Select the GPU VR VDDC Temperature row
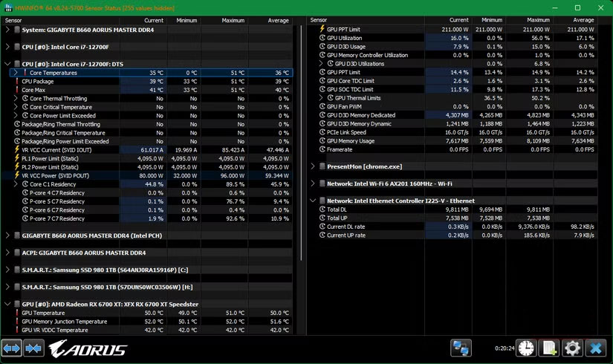The image size is (613, 364). (x=146, y=330)
